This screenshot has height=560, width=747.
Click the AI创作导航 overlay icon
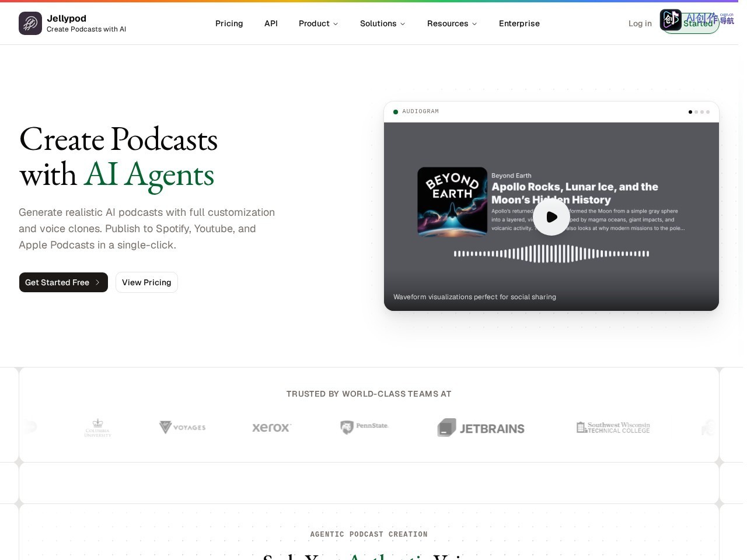tap(671, 20)
